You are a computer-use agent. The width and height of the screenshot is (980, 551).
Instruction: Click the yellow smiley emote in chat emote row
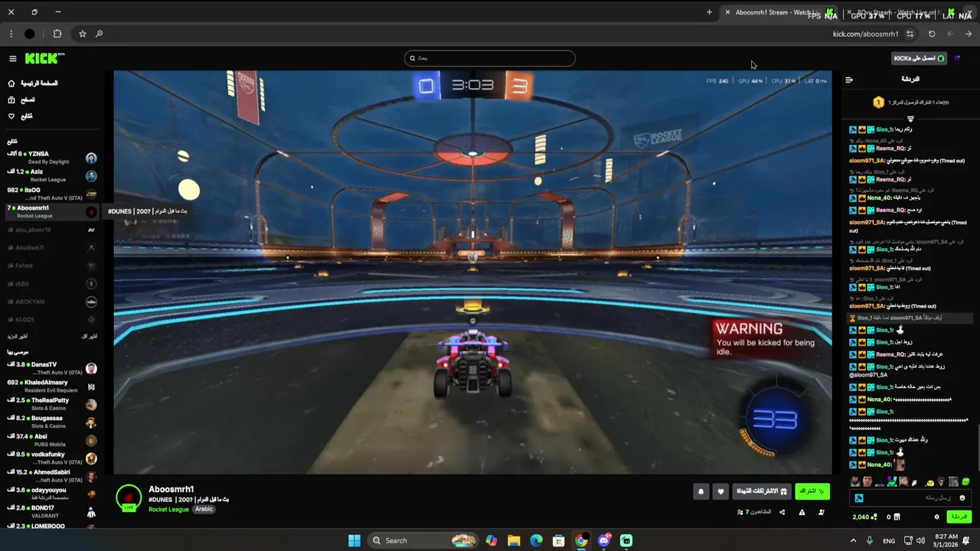(929, 482)
